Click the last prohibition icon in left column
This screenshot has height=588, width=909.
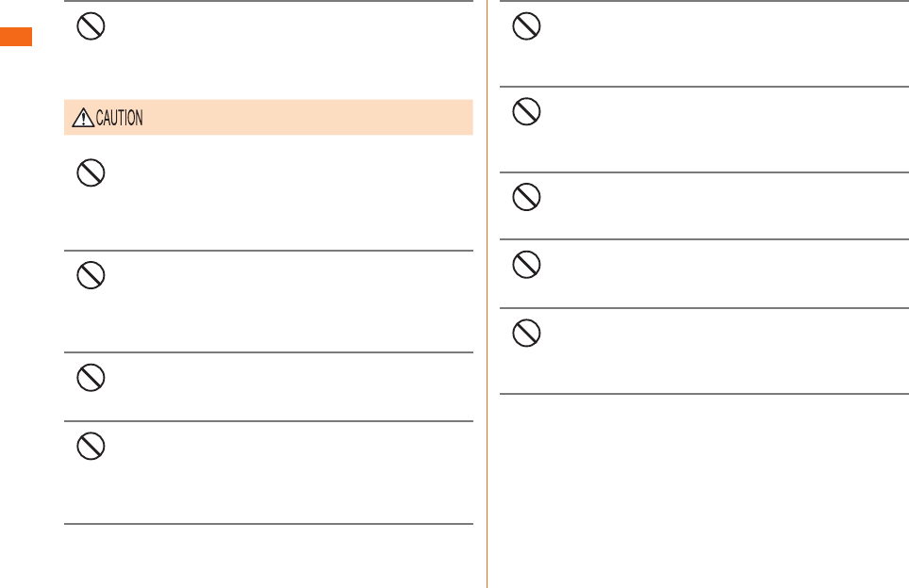point(91,445)
